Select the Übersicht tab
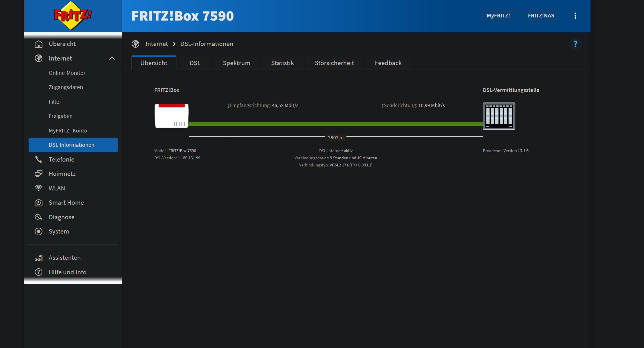644x348 pixels. pos(154,63)
